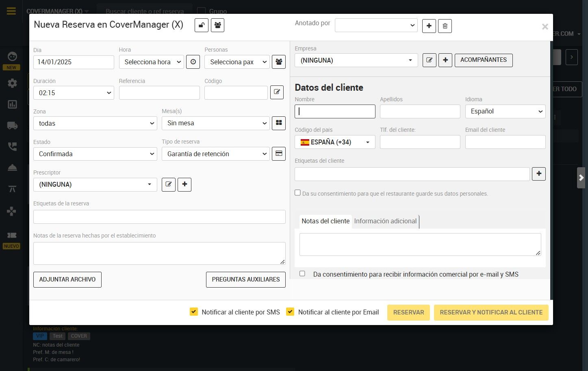Screen dimensions: 588x371
Task: Open the clock time picker icon
Action: click(x=193, y=62)
